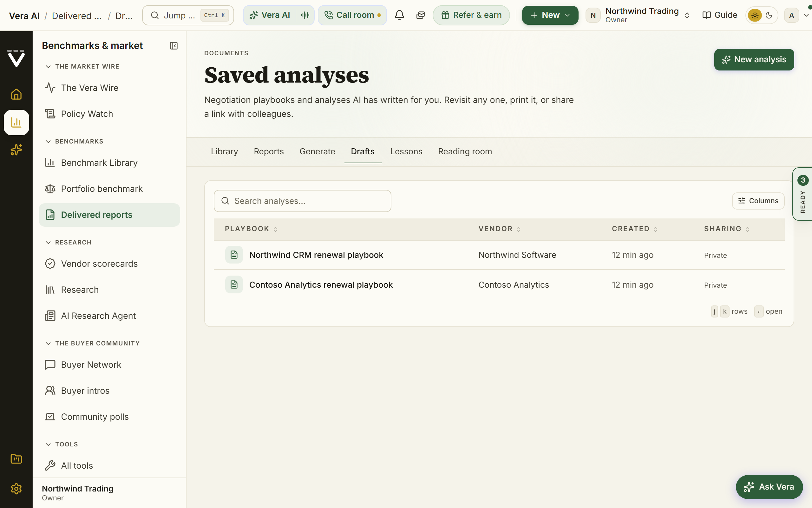The image size is (812, 508).
Task: Click the Contoso Analytics playbook document icon
Action: pos(234,284)
